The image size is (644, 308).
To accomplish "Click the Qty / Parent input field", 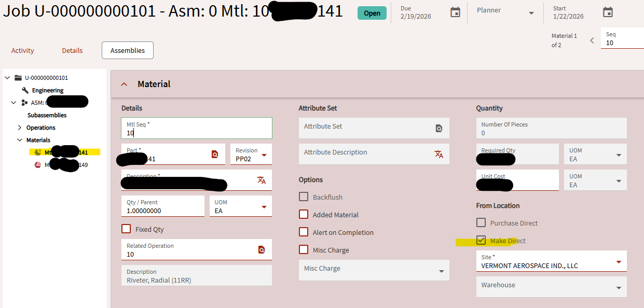I will tap(163, 206).
